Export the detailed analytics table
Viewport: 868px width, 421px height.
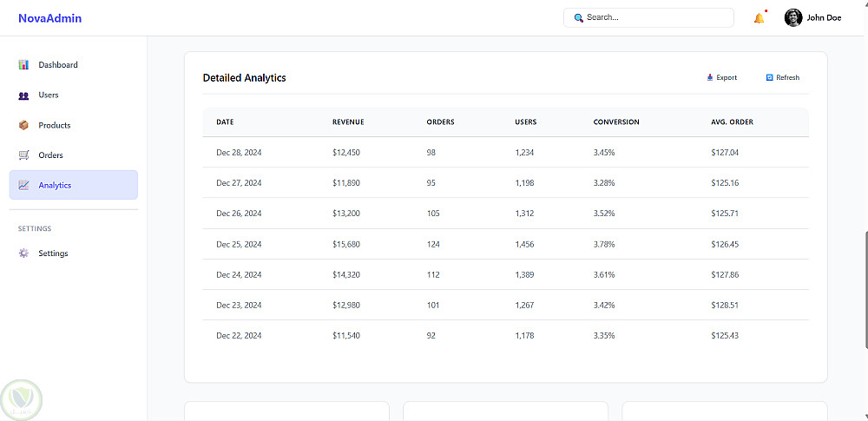(x=721, y=78)
